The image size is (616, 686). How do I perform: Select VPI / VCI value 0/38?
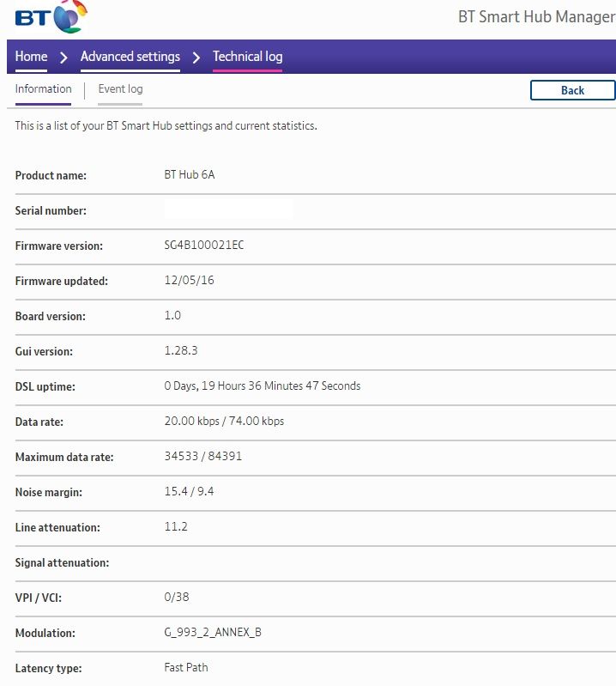point(177,597)
